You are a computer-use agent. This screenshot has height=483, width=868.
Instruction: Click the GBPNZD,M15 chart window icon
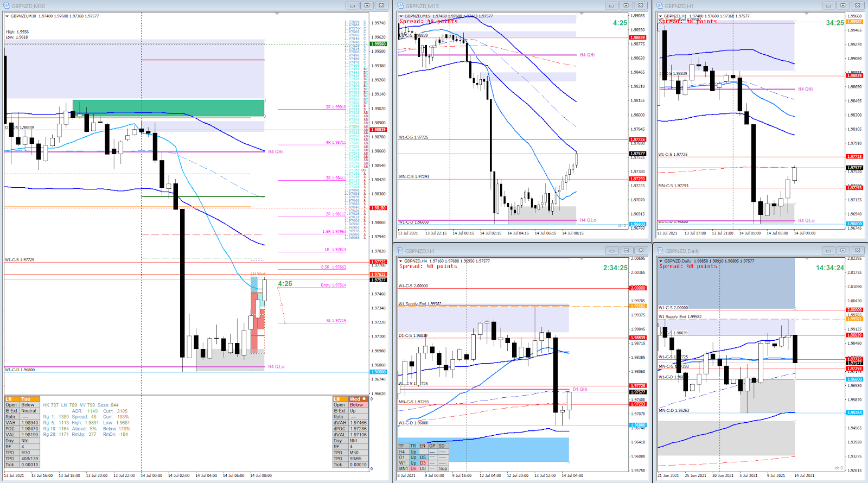point(400,6)
